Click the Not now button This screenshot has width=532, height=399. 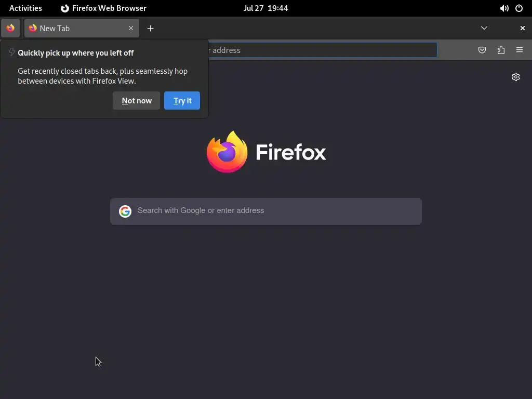(x=137, y=101)
